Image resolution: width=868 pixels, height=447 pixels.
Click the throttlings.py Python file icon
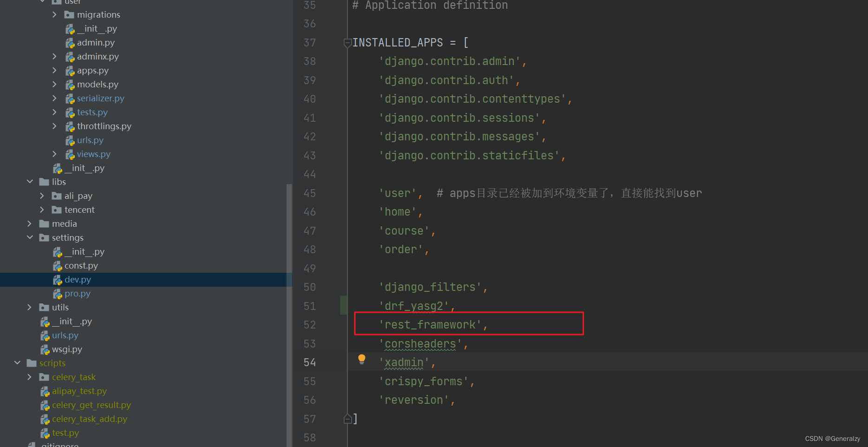70,127
